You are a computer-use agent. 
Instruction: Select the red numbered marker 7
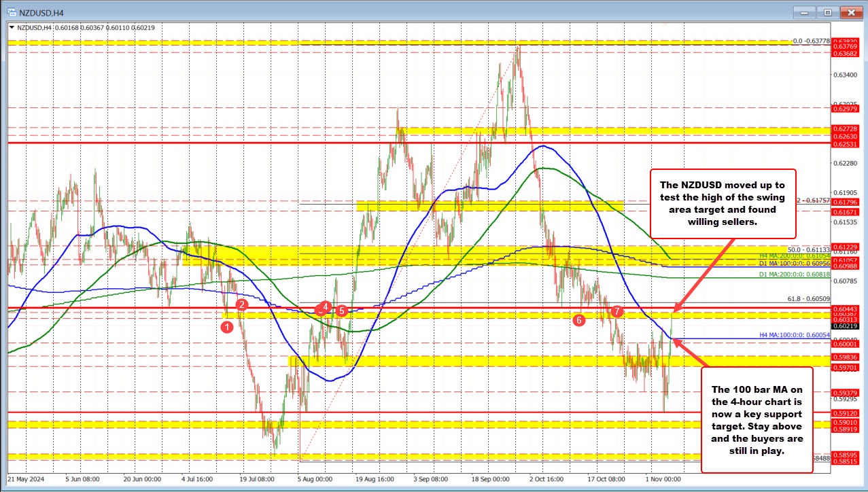[617, 311]
